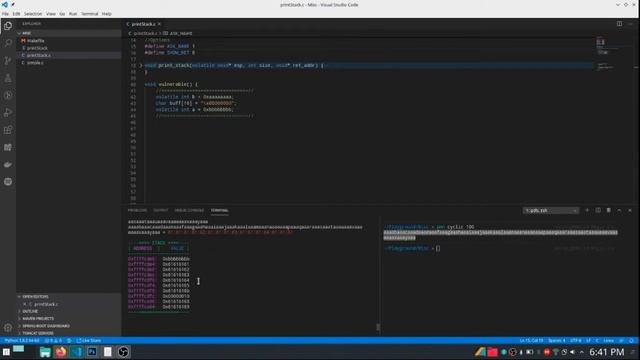Open the Help menu
Viewport: 640px width, 360px height.
point(107,13)
